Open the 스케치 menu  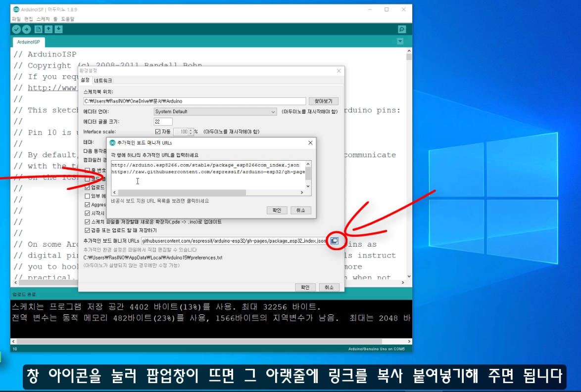tap(43, 19)
